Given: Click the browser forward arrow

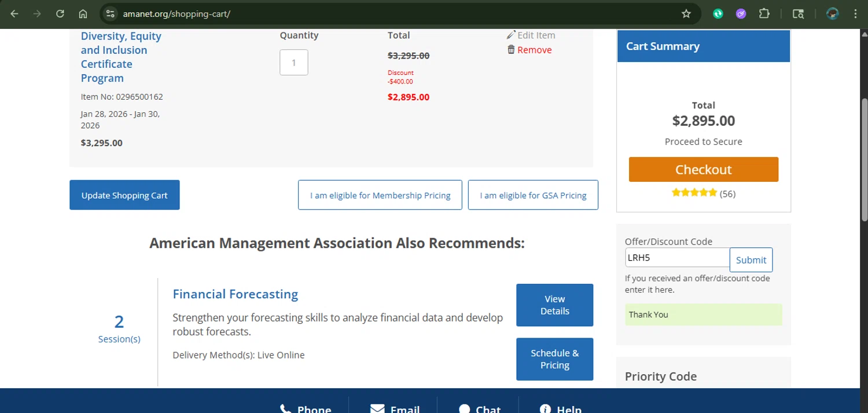Looking at the screenshot, I should pyautogui.click(x=37, y=14).
